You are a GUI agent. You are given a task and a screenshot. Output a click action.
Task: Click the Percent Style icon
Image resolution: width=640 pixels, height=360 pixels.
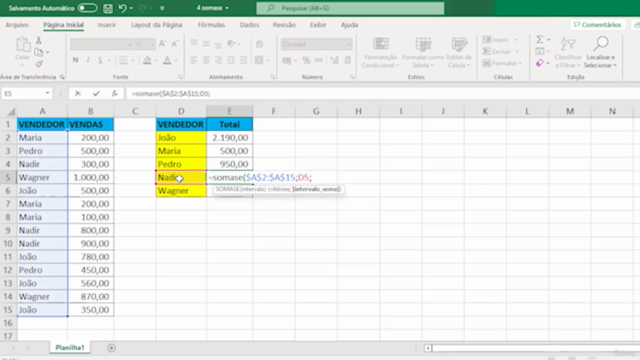pos(306,60)
